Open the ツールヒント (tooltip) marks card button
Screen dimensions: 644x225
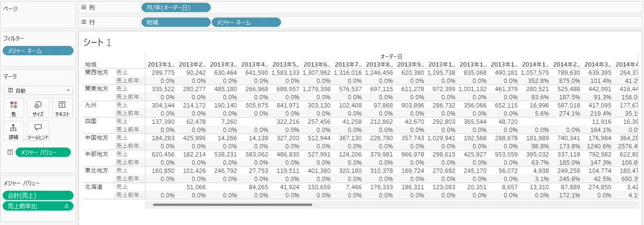tap(38, 131)
